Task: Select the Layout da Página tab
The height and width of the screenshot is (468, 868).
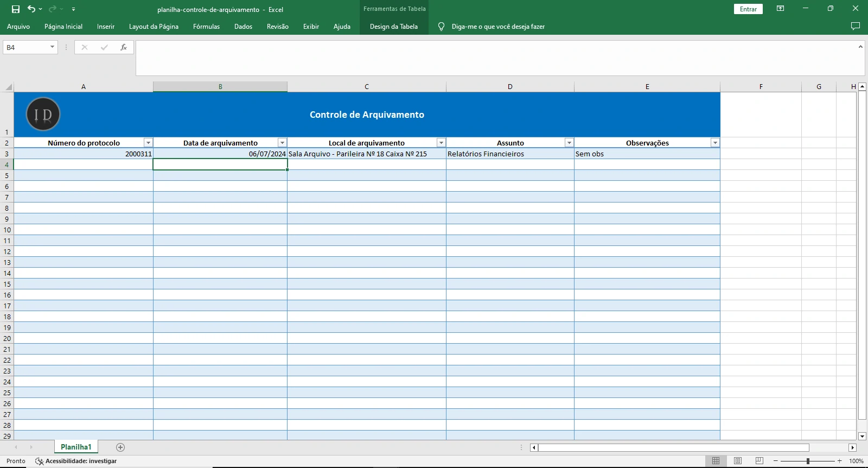Action: pos(154,27)
